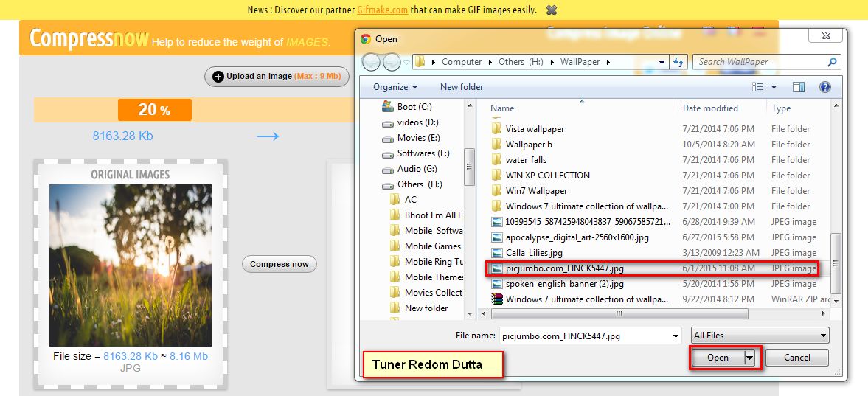Click Others (H:) in the address breadcrumb
The width and height of the screenshot is (868, 396).
[521, 62]
